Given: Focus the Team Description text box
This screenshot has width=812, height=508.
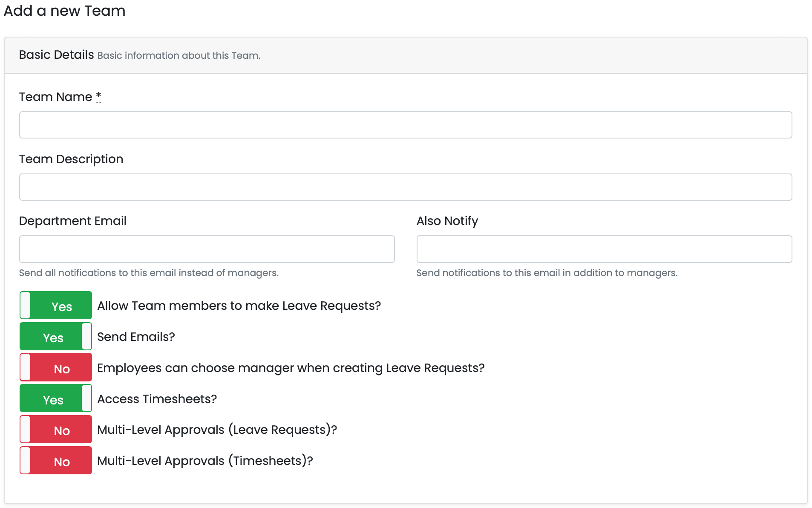Looking at the screenshot, I should pyautogui.click(x=405, y=187).
